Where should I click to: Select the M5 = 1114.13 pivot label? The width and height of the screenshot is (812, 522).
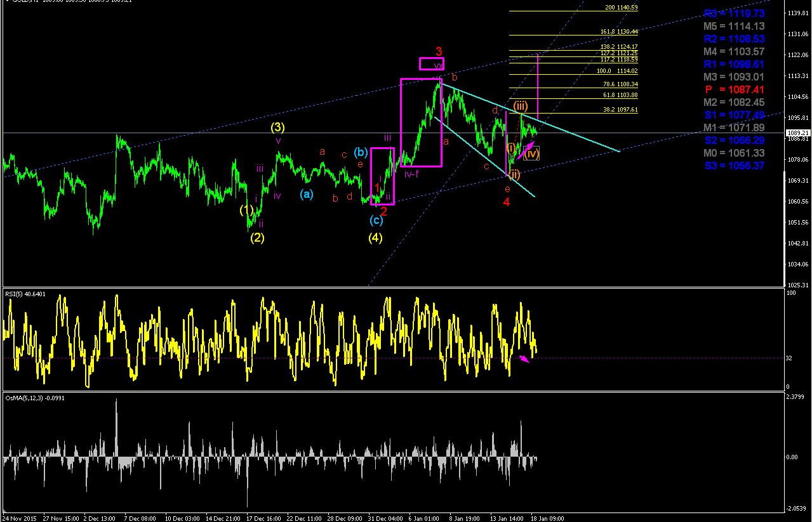(x=734, y=26)
